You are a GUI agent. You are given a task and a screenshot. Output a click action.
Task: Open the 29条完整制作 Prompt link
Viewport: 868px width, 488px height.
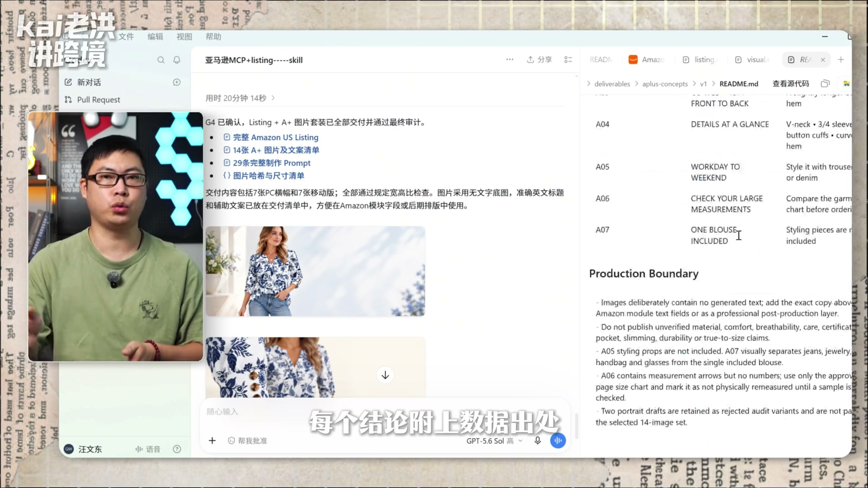267,163
